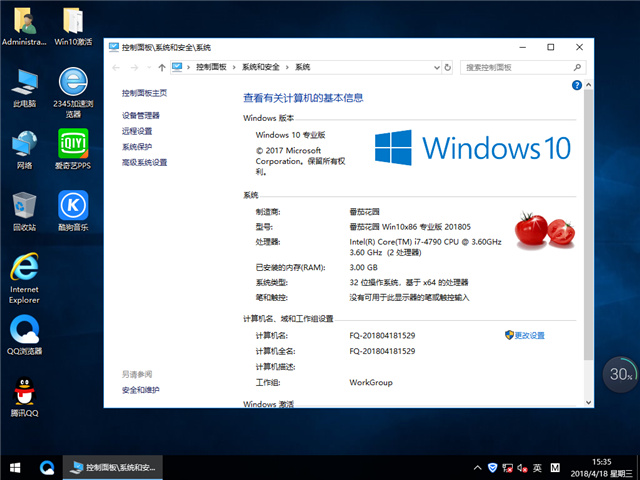Click the search magnifier icon

[x=577, y=67]
